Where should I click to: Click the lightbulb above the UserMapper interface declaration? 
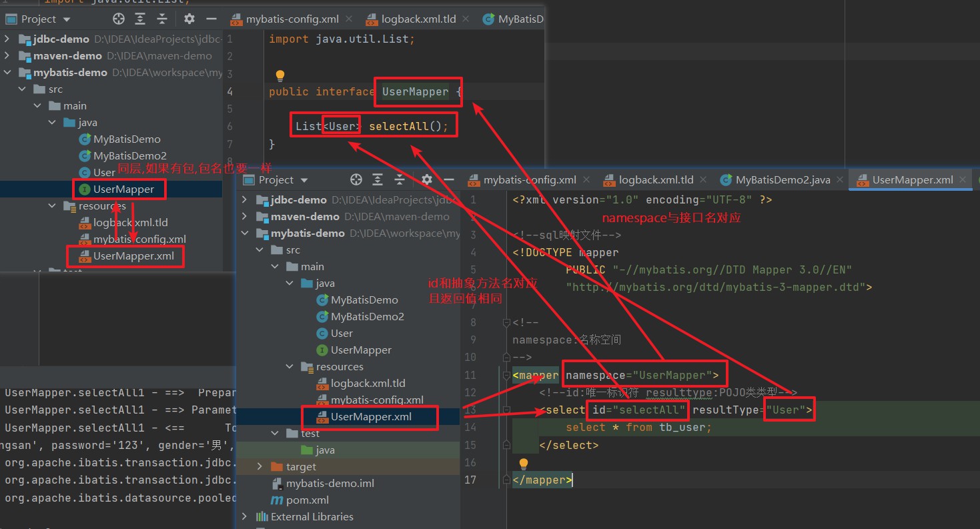click(x=280, y=75)
